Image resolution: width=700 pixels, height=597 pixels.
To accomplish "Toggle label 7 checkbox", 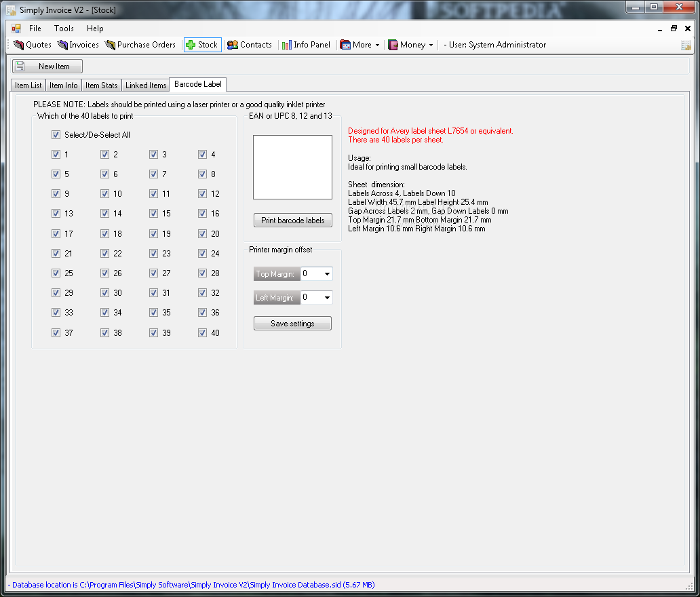I will [153, 174].
